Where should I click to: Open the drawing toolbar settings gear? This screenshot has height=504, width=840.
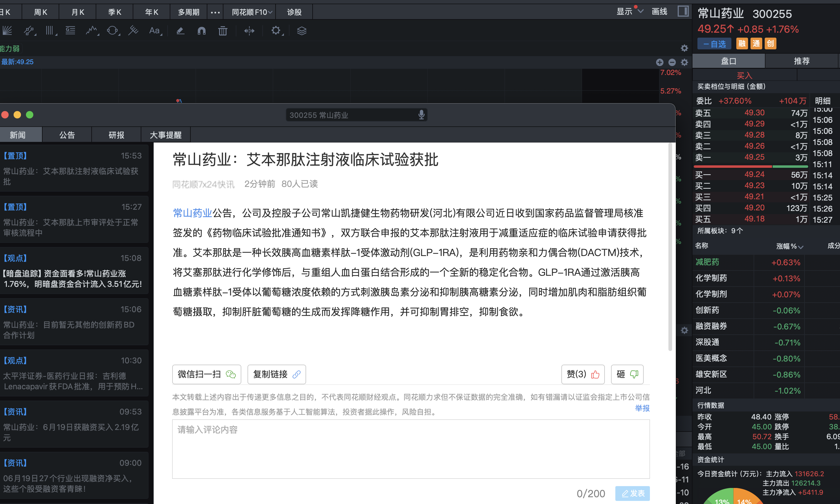click(x=276, y=31)
